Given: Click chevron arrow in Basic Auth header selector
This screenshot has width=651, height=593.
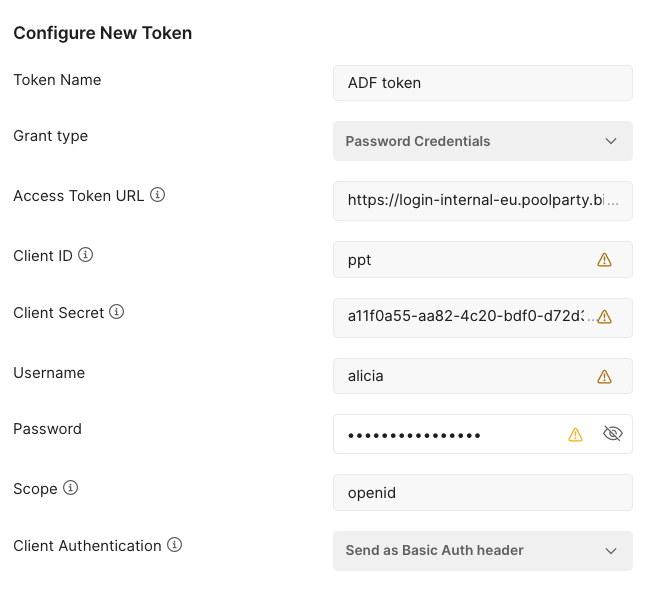Looking at the screenshot, I should click(611, 550).
